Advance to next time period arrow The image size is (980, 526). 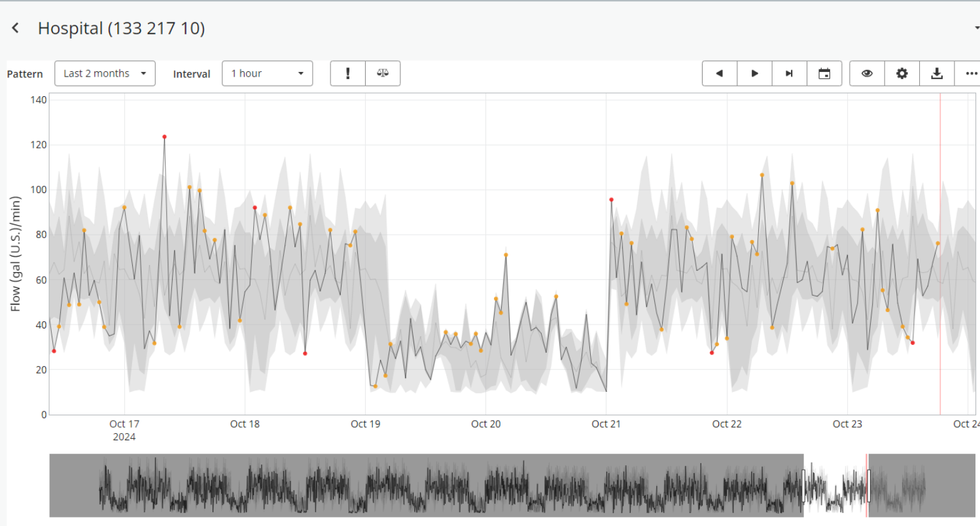[754, 73]
